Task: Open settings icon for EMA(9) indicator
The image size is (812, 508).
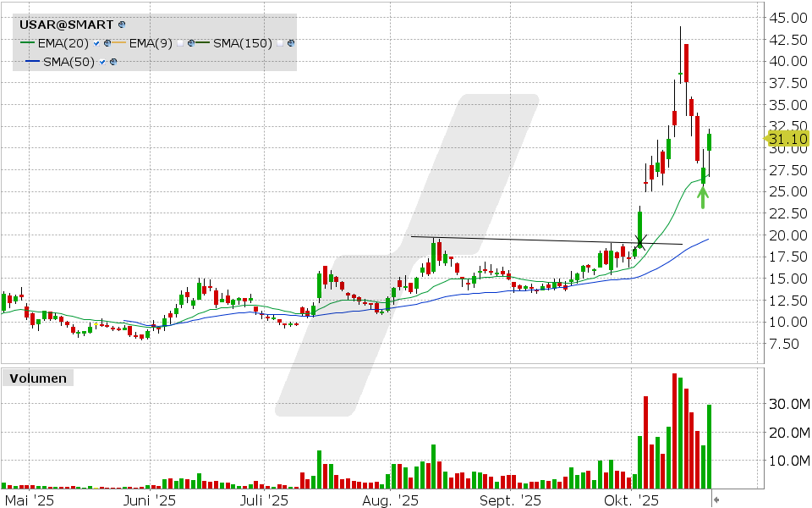Action: pos(192,43)
